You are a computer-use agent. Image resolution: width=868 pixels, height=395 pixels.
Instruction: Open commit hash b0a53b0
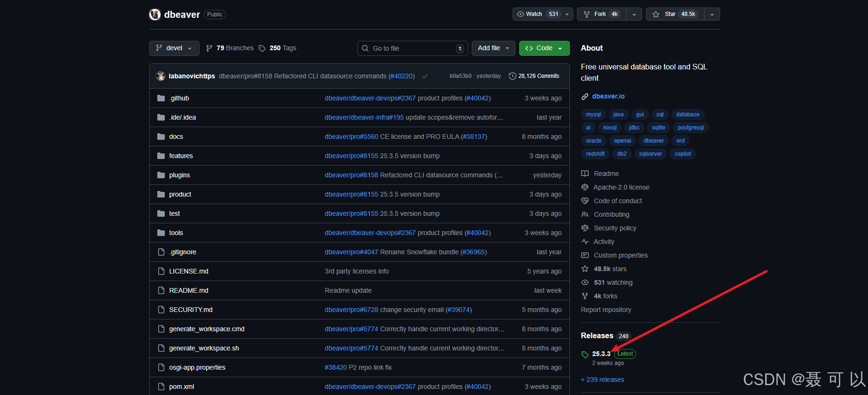click(x=461, y=76)
